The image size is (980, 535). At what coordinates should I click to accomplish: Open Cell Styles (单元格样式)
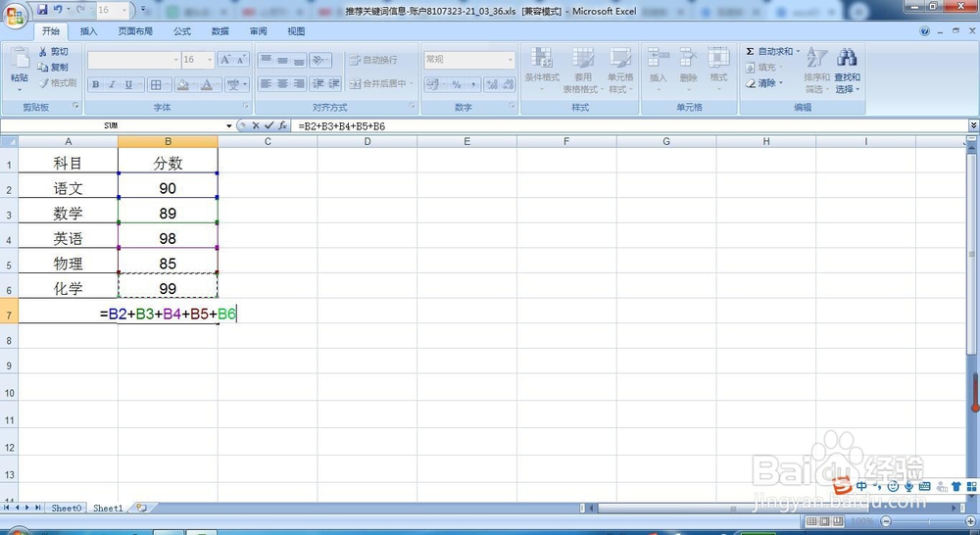tap(620, 70)
